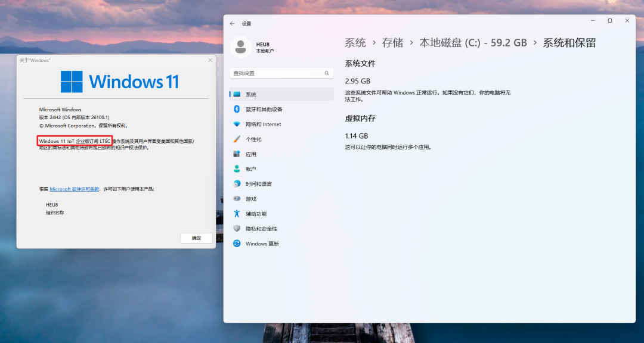Click the HEU8 account name in Settings
Image resolution: width=644 pixels, height=343 pixels.
263,44
